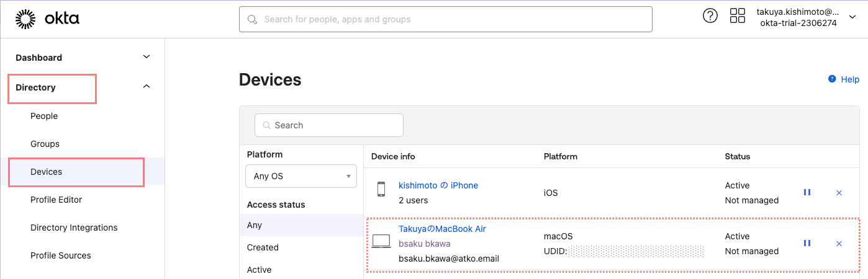The width and height of the screenshot is (868, 279).
Task: Open Profile Editor page
Action: (56, 200)
